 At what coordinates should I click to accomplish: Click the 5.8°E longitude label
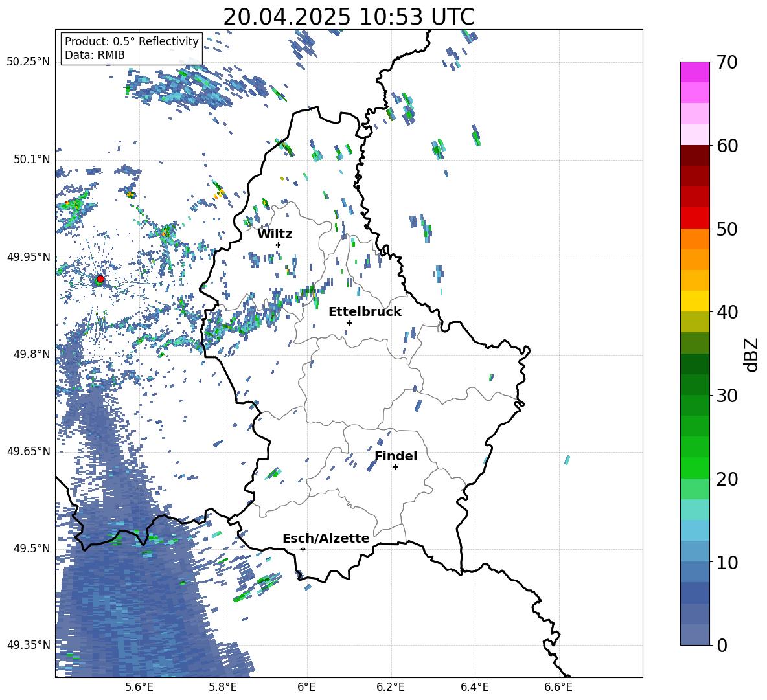coord(223,687)
